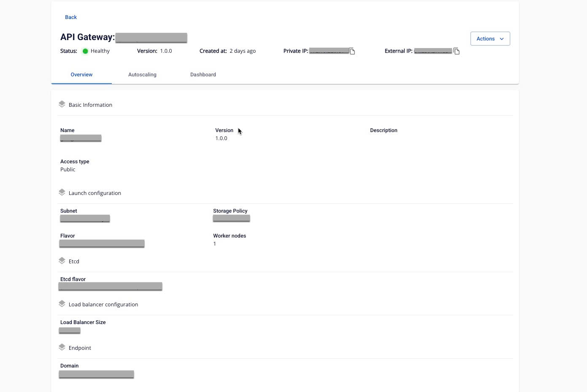Viewport: 587px width, 392px height.
Task: Click the Actions chevron arrow
Action: tap(502, 39)
